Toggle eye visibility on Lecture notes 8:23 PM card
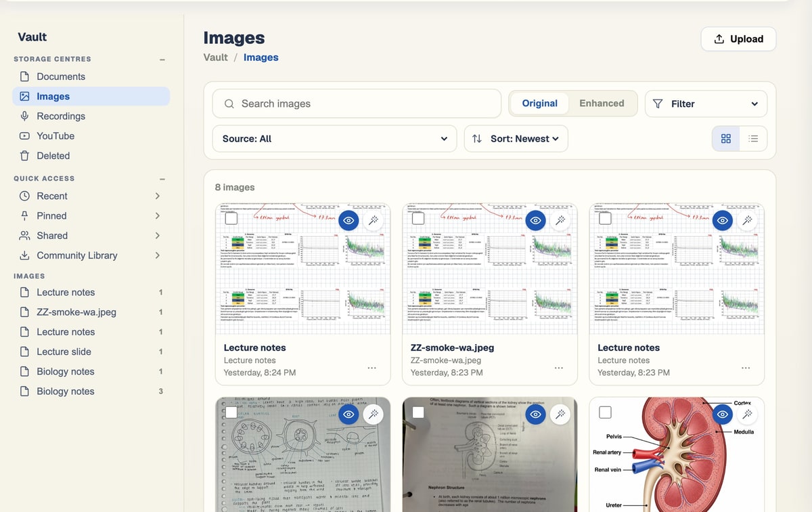The width and height of the screenshot is (812, 512). (x=722, y=220)
